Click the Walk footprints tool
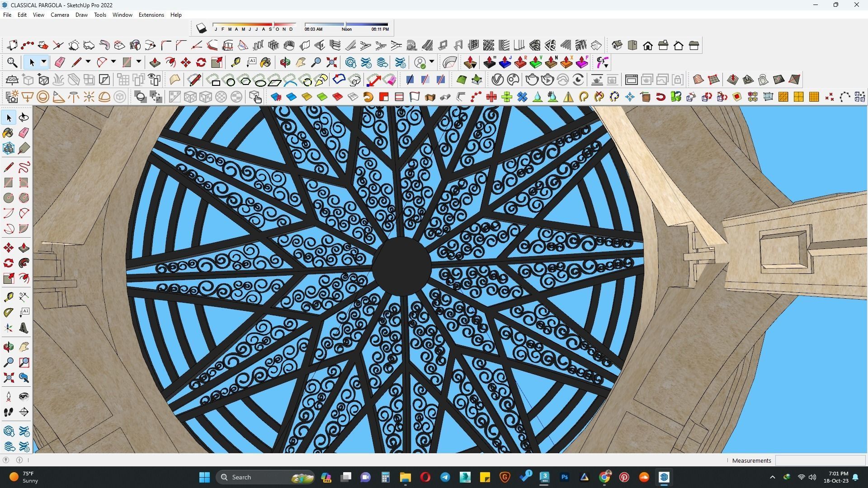 pos(8,412)
